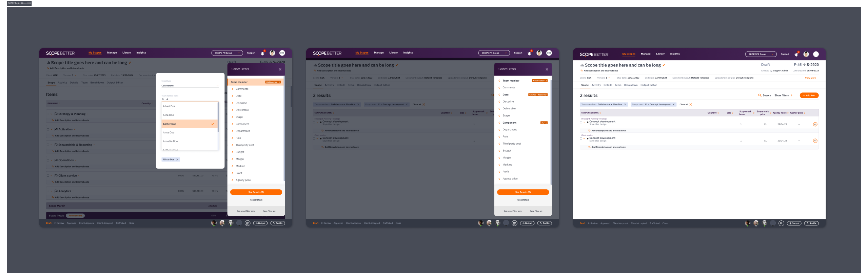
Task: Remove the Alister Doe chip with its X
Action: click(177, 159)
